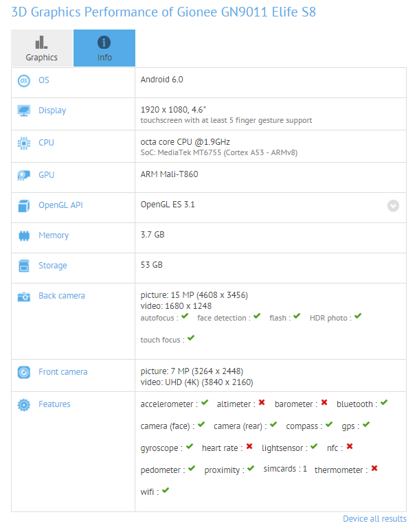The height and width of the screenshot is (532, 417).
Task: Click picture: 7 MP (3264 x 2448) text
Action: click(x=192, y=371)
